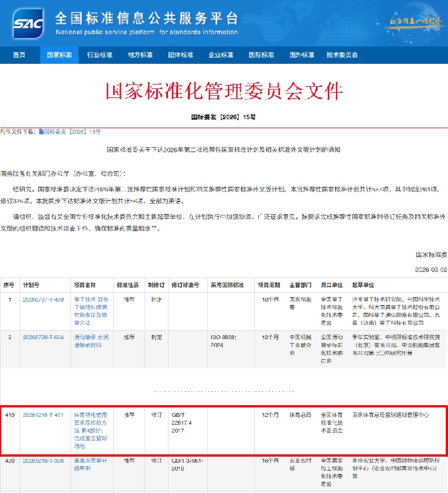Click the 国家标准委 signature text
This screenshot has width=448, height=493.
point(431,255)
